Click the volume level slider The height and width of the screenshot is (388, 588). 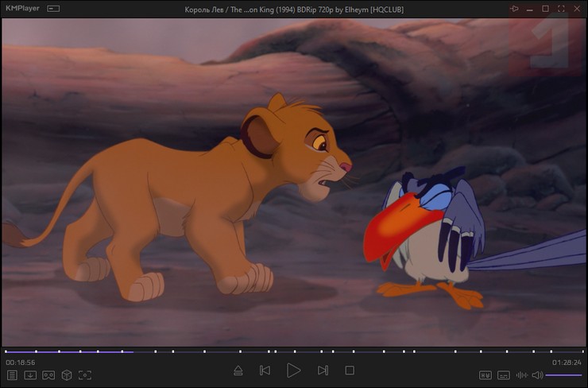(x=563, y=374)
